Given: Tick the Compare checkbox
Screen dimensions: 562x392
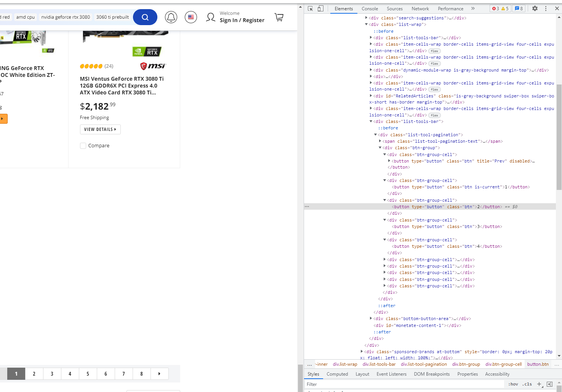Looking at the screenshot, I should click(x=83, y=146).
